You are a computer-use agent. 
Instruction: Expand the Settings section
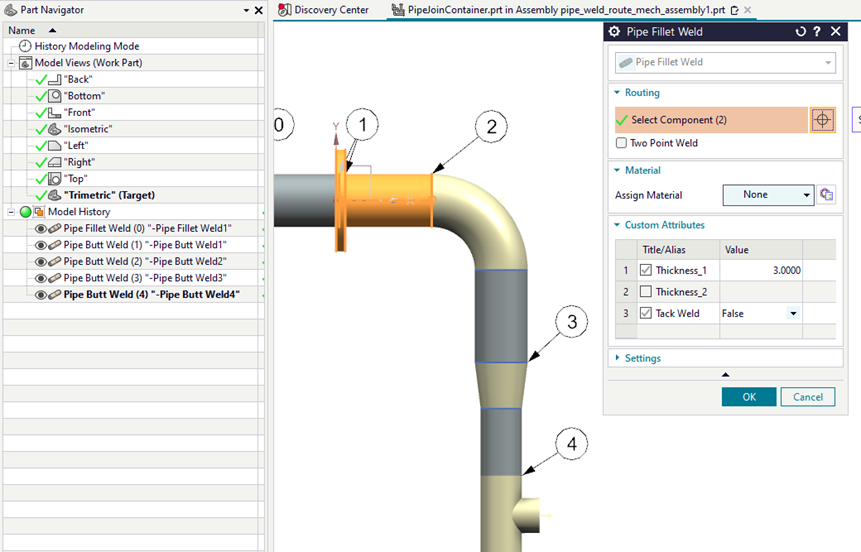coord(642,358)
